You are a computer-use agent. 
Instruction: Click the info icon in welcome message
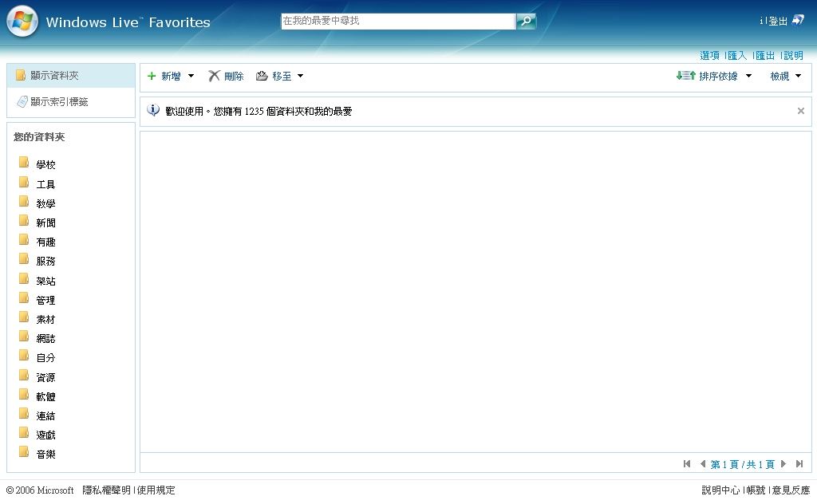pos(153,110)
